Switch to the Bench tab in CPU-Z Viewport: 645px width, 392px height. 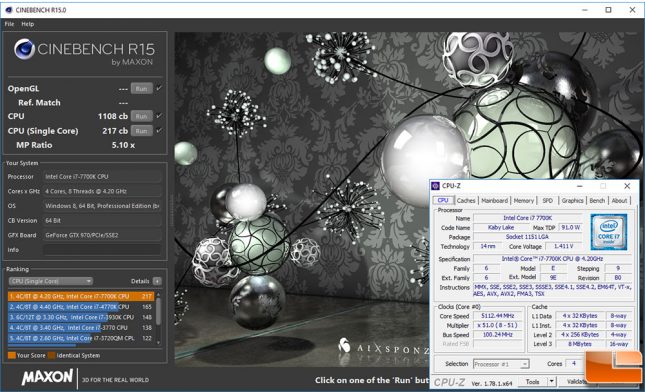tap(597, 200)
